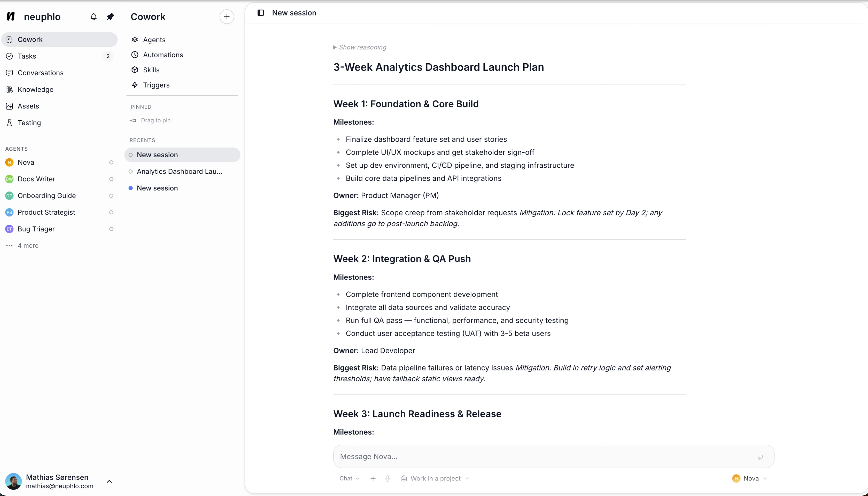Toggle the session panel layout icon

point(261,13)
